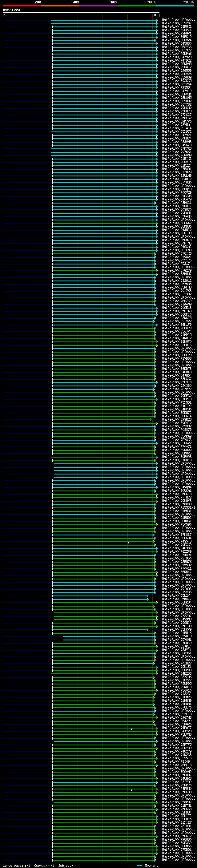The height and width of the screenshot is (868, 197).
Task: Click the yellow query-gap triangle in the legend
Action: 25,866
